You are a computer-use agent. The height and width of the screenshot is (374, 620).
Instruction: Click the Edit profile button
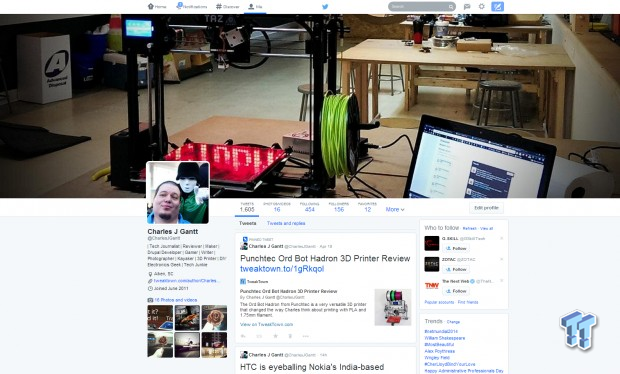click(486, 208)
